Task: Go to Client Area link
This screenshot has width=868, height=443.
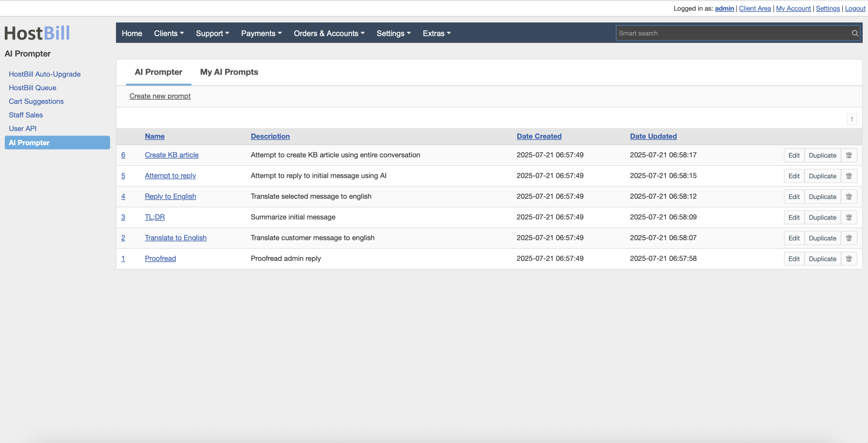Action: tap(755, 8)
